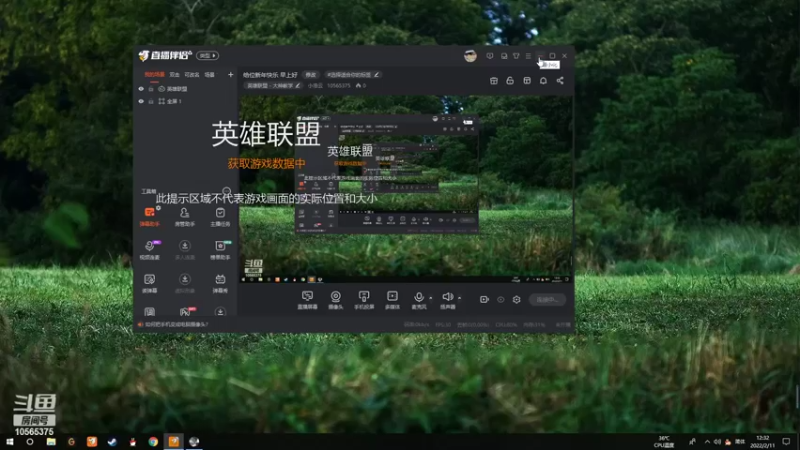
Task: Click the #选择适合你的标签 tag button
Action: (353, 74)
